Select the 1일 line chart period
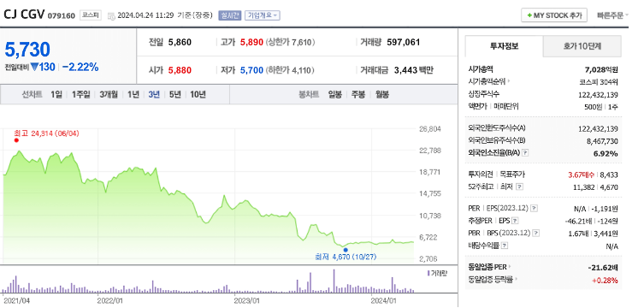Screen dimensions: 644x308 point(56,94)
